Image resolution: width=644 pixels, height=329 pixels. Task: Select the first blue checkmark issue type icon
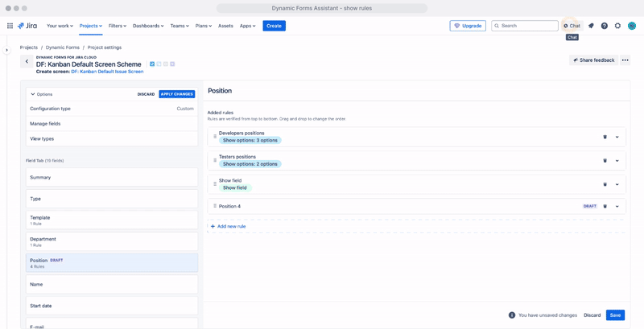pos(152,64)
